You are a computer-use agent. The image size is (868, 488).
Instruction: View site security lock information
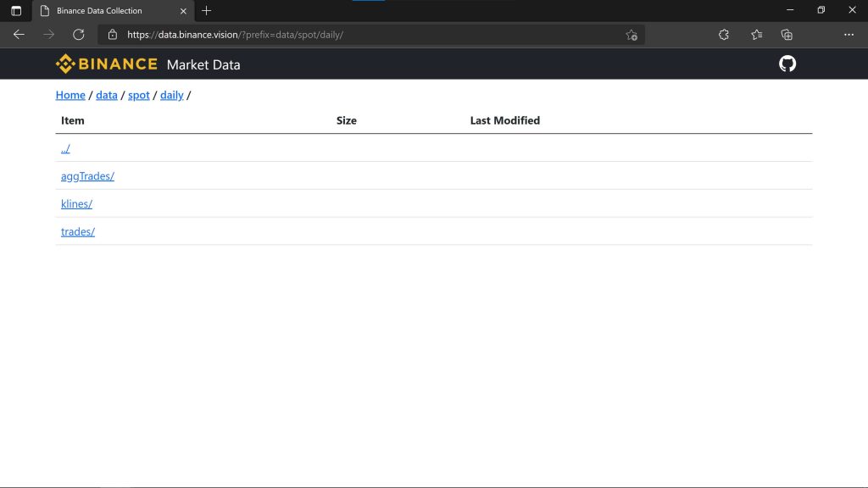tap(113, 34)
